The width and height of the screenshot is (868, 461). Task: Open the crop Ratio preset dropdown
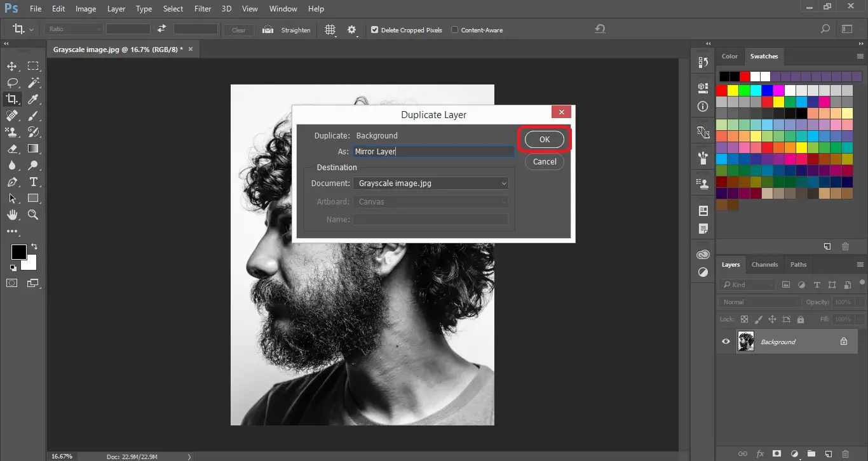73,29
